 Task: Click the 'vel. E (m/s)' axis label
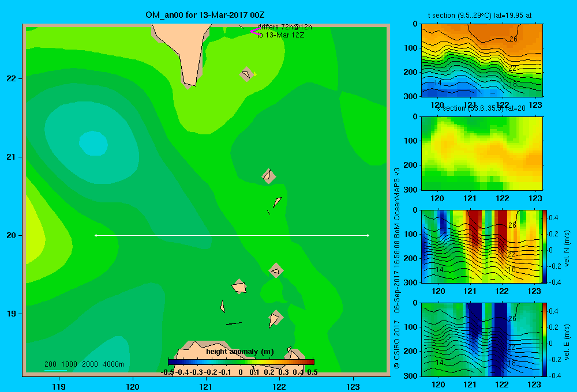tap(567, 342)
